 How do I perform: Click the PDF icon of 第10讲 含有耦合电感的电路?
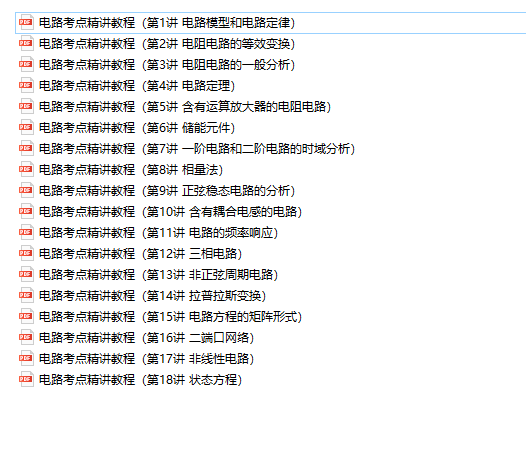pos(26,212)
